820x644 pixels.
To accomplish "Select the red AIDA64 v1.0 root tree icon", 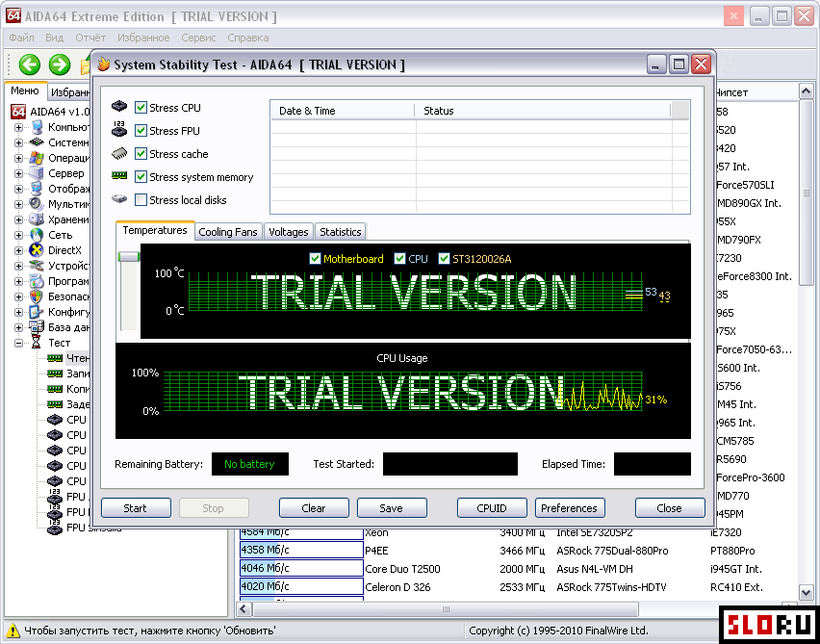I will point(18,112).
